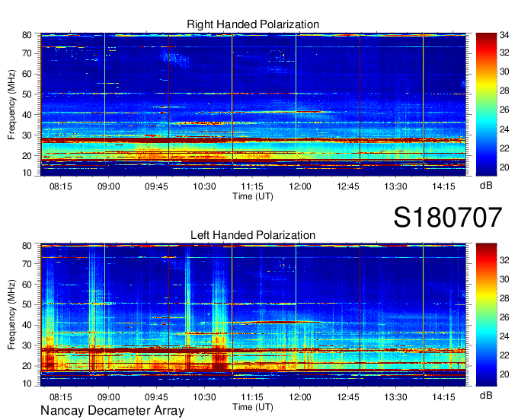Image resolution: width=518 pixels, height=420 pixels.
Task: Click 70 MHz tick on Left Handed plot
Action: click(x=27, y=264)
